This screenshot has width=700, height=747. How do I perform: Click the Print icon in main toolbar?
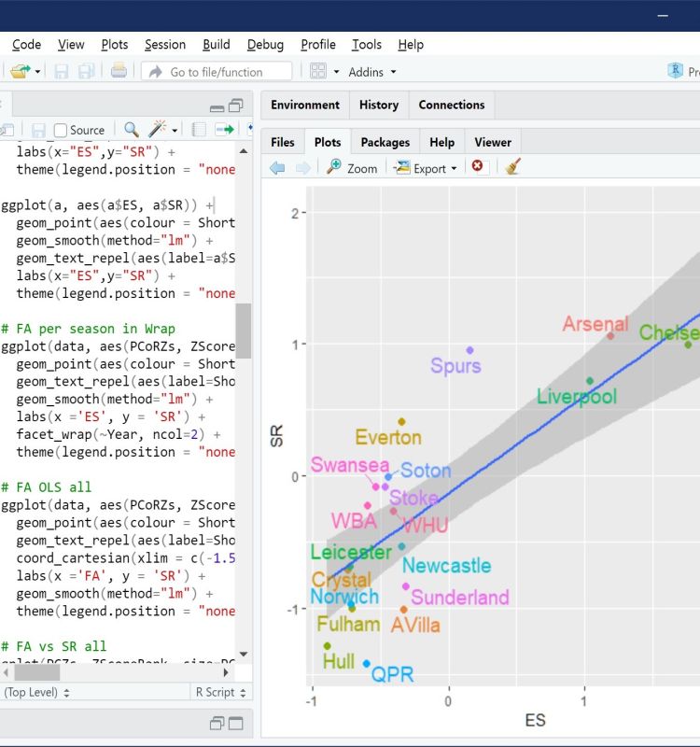[x=119, y=71]
